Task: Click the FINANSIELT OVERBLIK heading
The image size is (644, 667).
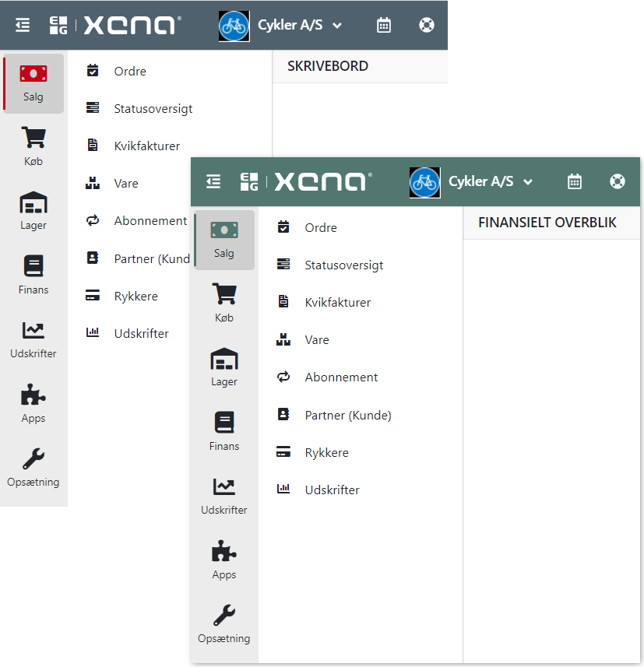Action: [x=547, y=223]
